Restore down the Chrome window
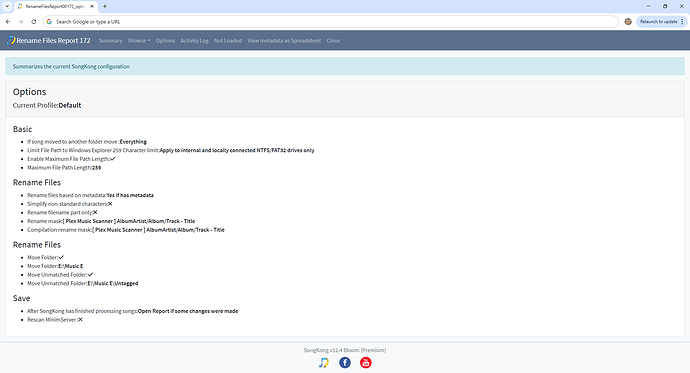 pyautogui.click(x=665, y=6)
